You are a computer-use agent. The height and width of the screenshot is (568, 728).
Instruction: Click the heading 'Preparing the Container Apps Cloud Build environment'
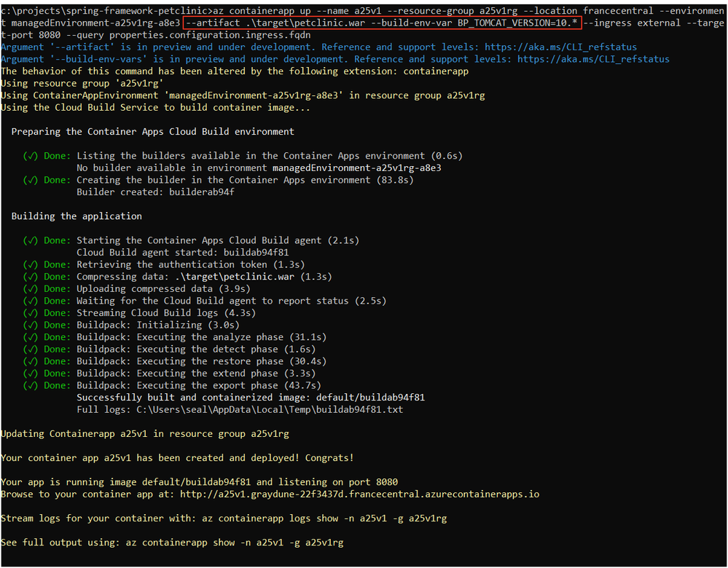[x=153, y=131]
